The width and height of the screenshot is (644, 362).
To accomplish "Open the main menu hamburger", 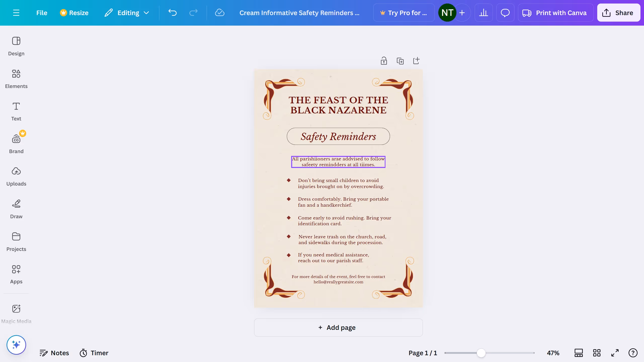I will 17,13.
